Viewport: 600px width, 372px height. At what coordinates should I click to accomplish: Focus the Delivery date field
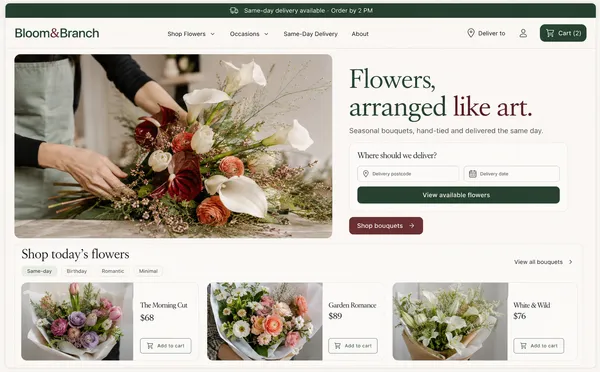(x=512, y=174)
